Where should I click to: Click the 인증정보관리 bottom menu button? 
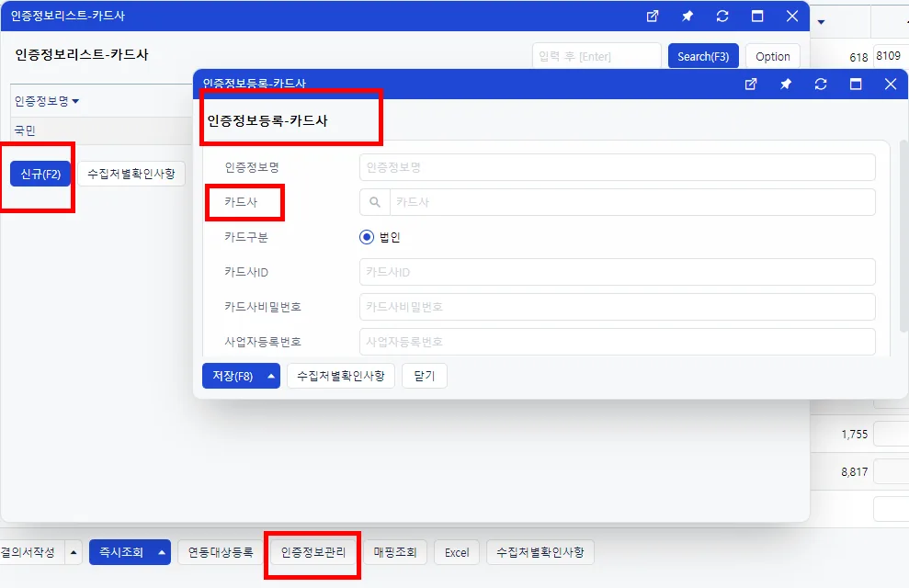(x=313, y=553)
